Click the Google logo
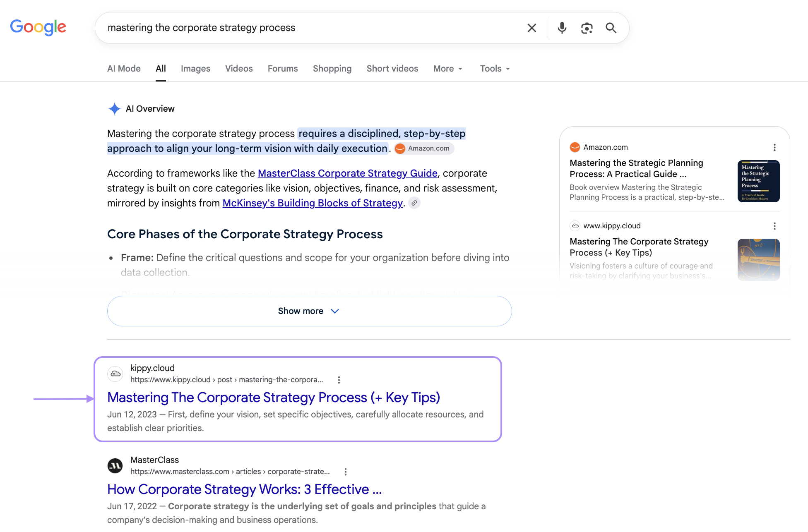Image resolution: width=808 pixels, height=532 pixels. tap(38, 27)
